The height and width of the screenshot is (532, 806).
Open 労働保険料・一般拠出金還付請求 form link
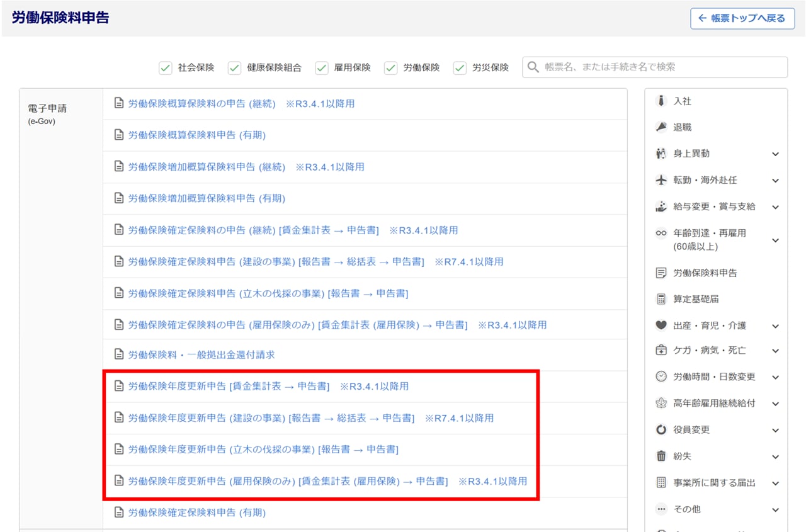pos(201,354)
